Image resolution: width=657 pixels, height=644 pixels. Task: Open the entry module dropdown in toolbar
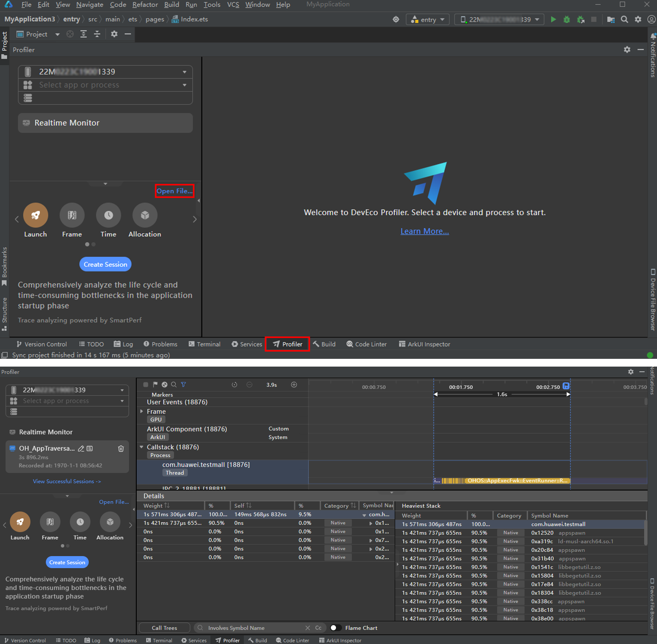428,19
